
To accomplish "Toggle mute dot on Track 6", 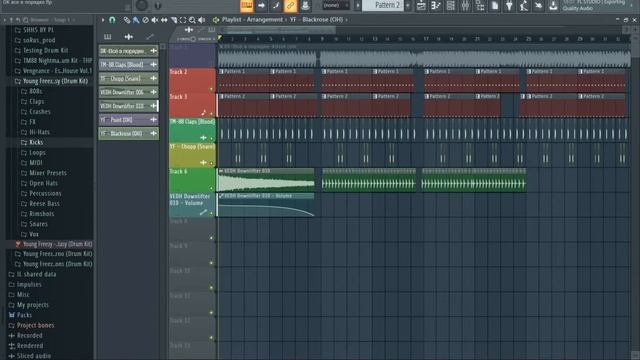I will [211, 189].
